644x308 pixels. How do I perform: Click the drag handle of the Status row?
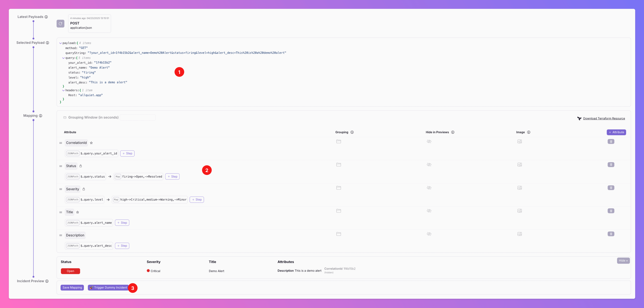click(60, 166)
